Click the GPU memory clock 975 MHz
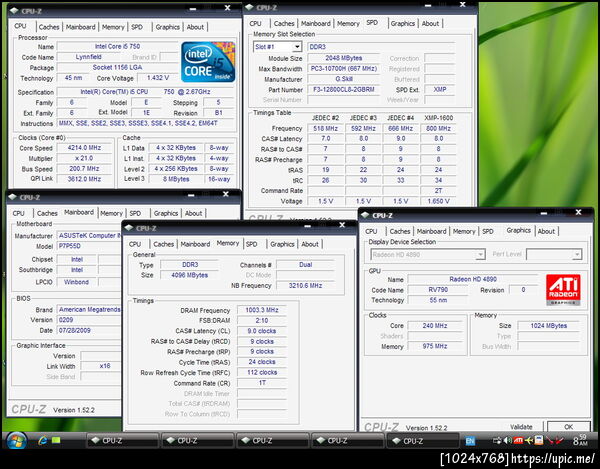 tap(435, 346)
